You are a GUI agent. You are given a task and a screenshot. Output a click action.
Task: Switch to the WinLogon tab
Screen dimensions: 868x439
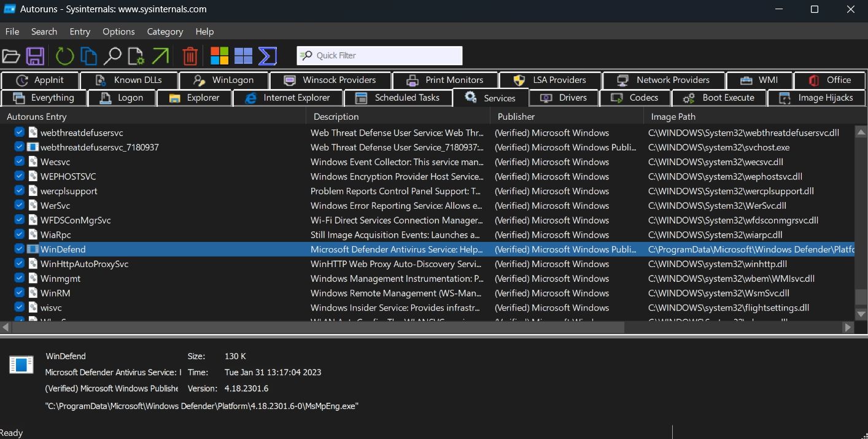(224, 80)
